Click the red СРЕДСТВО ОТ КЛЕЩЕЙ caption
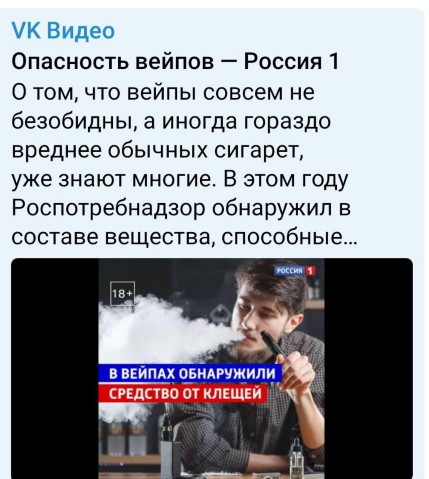 (x=183, y=394)
